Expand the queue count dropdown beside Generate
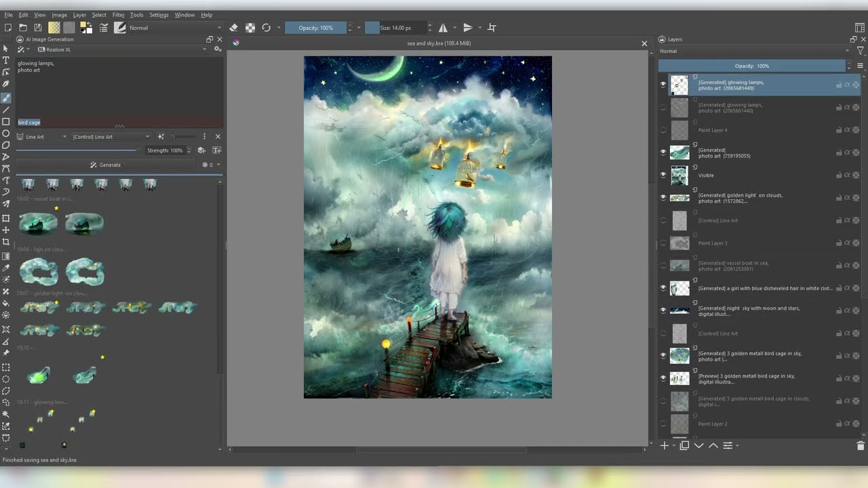Viewport: 868px width, 488px height. tap(212, 165)
